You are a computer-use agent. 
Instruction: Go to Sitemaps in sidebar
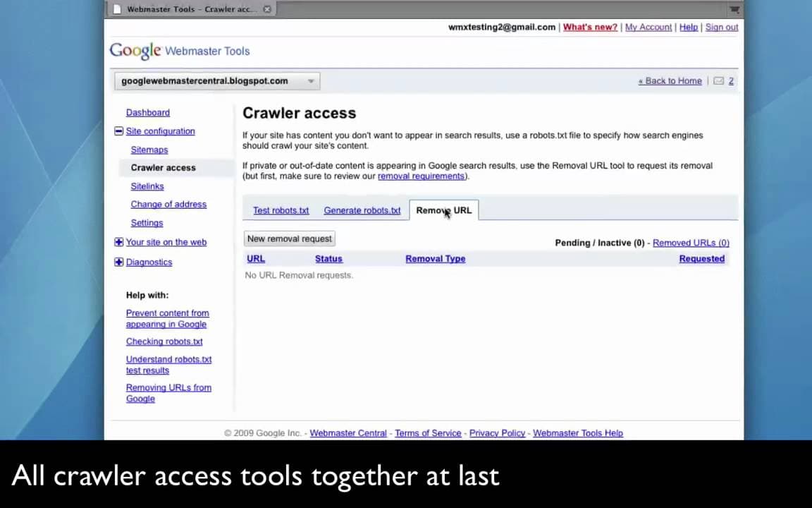pyautogui.click(x=149, y=150)
